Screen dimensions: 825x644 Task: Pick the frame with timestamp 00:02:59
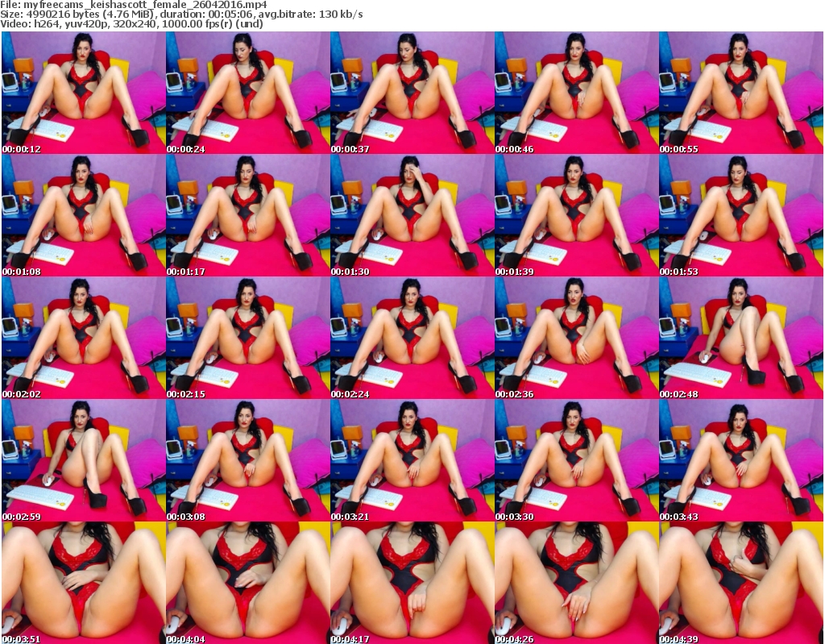(84, 461)
